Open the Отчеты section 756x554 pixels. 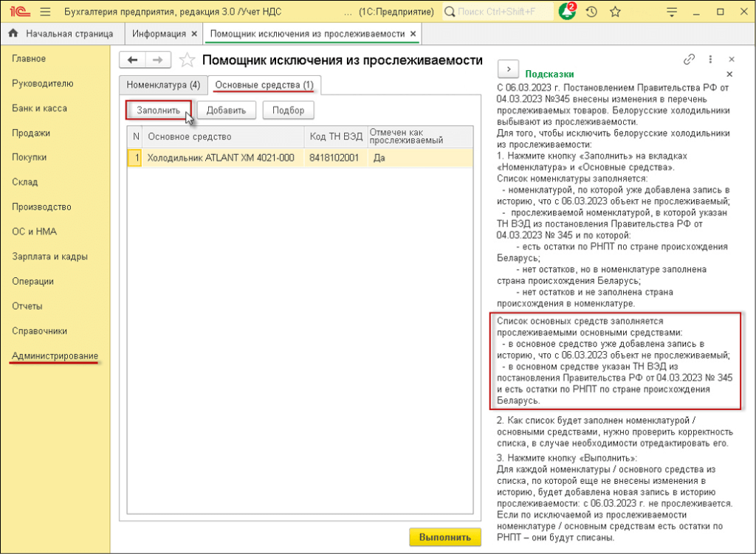tap(27, 306)
